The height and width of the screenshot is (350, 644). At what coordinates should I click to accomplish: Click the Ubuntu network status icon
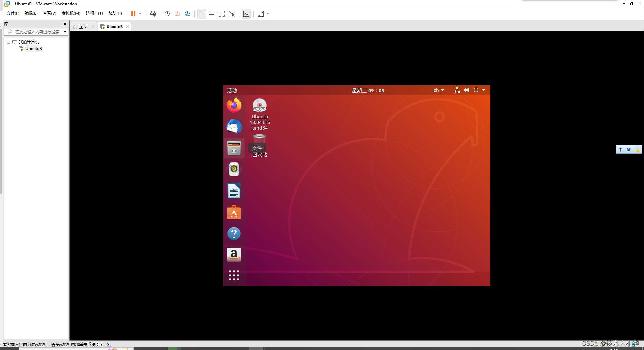pyautogui.click(x=457, y=90)
